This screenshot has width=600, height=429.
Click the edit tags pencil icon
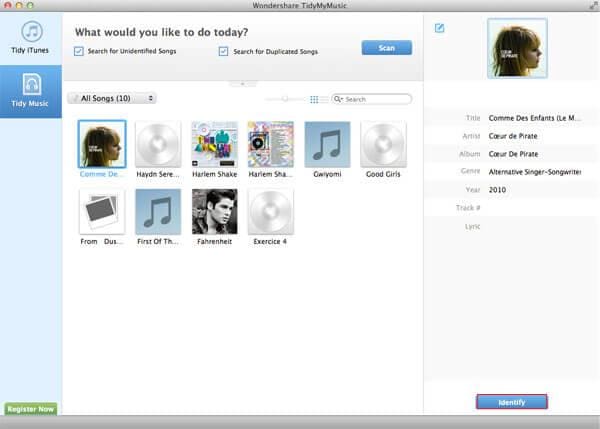[440, 28]
